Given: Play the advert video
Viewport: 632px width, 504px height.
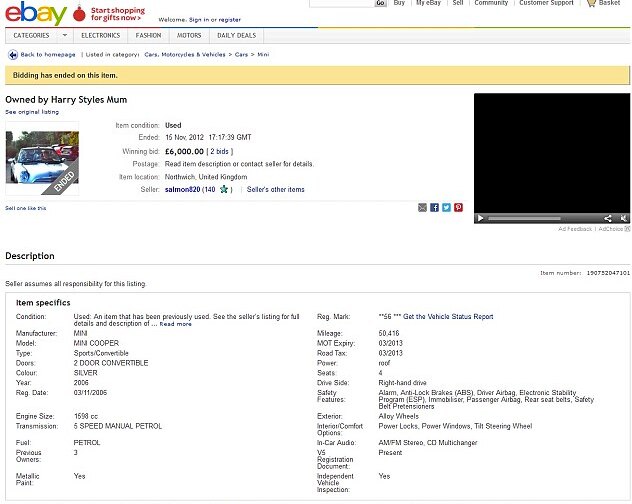Looking at the screenshot, I should (480, 218).
